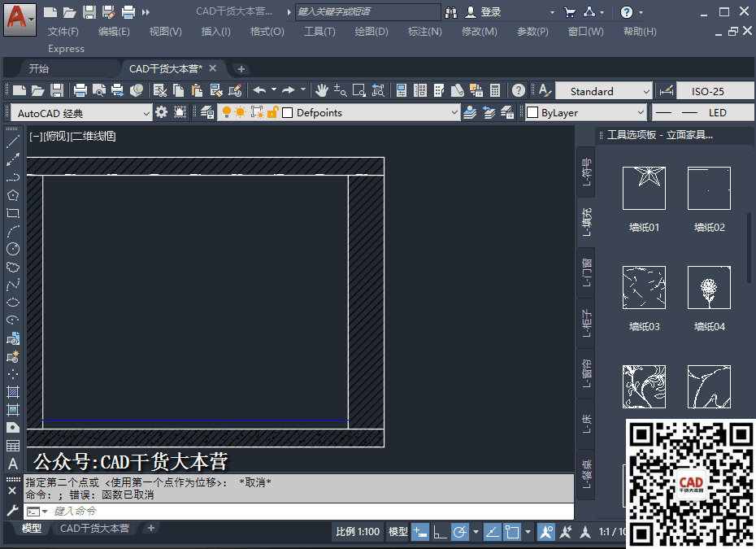Click the Paste clipboard icon

197,90
